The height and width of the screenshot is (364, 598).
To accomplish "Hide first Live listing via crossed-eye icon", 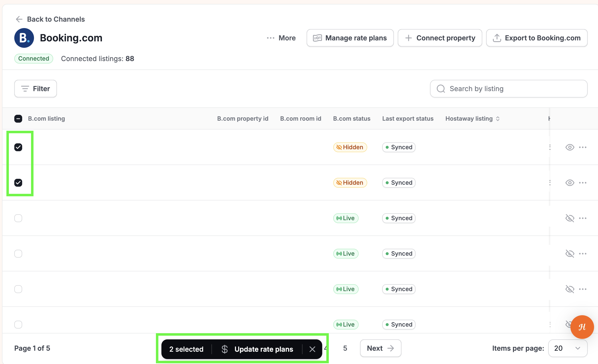I will [570, 218].
